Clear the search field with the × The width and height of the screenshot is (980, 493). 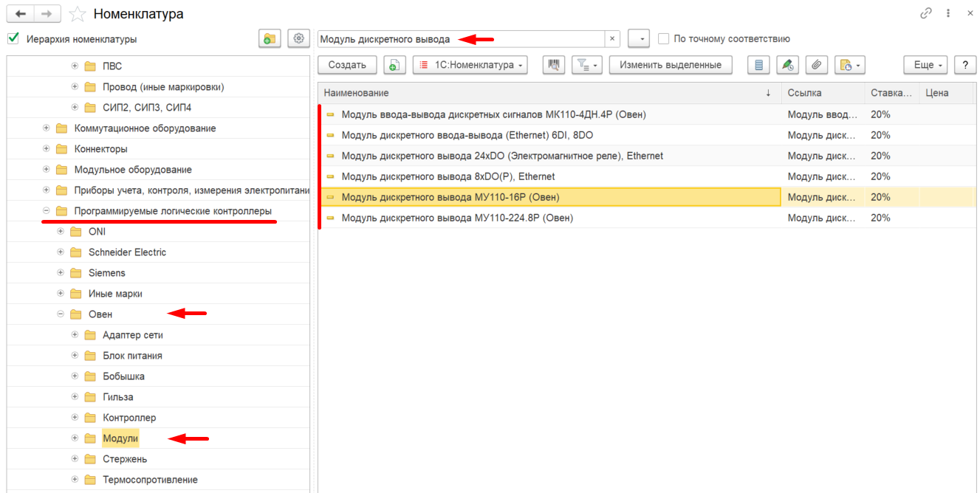tap(612, 39)
